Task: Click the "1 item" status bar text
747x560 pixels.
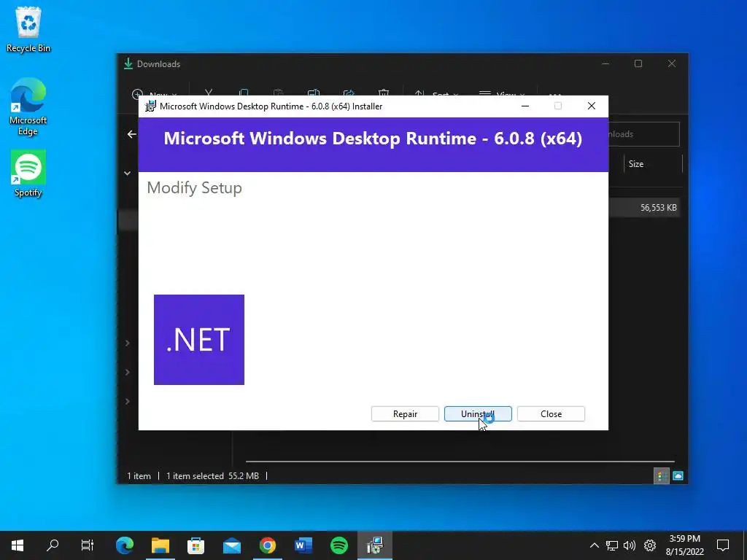Action: pos(139,475)
